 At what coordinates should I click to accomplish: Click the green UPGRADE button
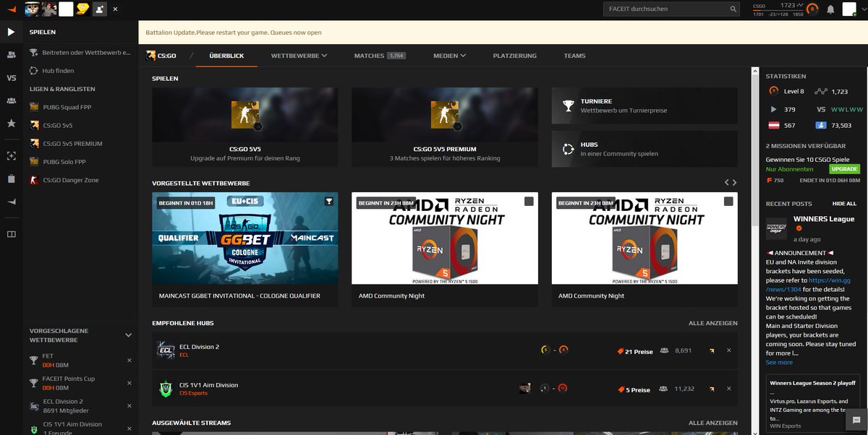(x=844, y=168)
